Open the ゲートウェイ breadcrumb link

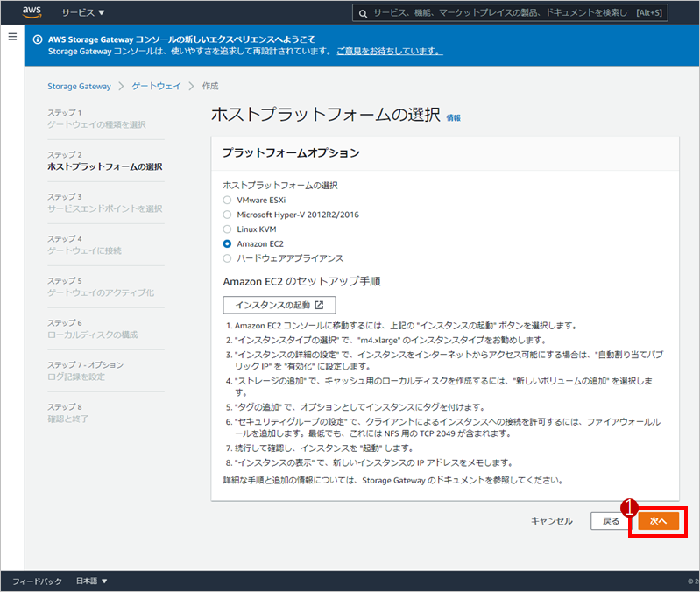[156, 86]
